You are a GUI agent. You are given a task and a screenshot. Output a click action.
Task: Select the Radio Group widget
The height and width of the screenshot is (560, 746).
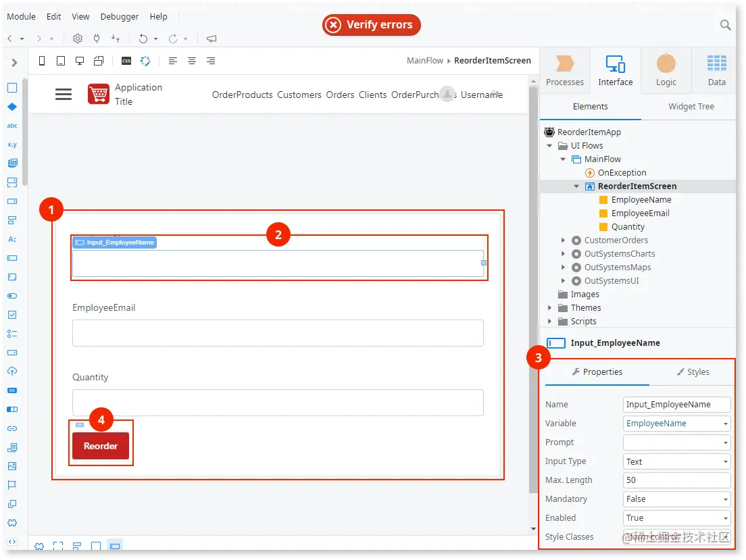tap(12, 334)
